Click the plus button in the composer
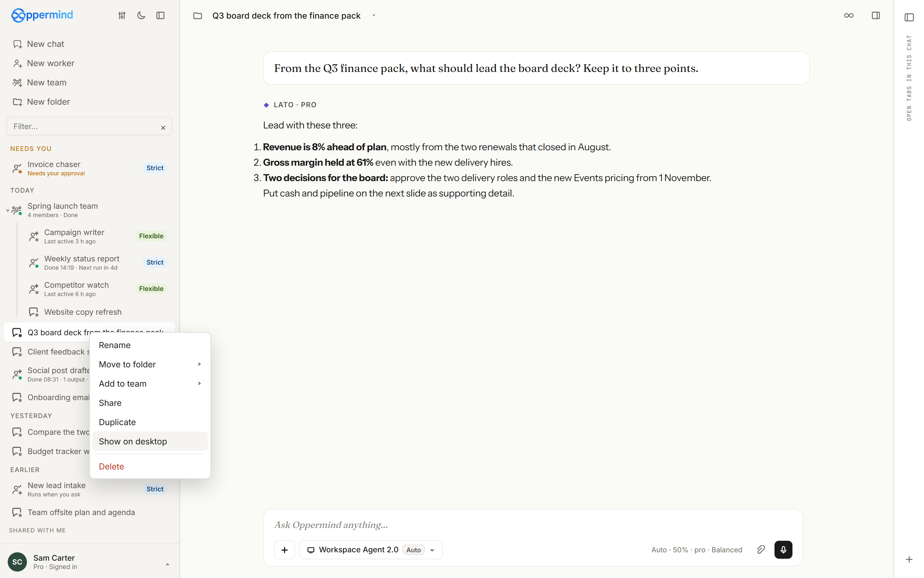 (x=285, y=550)
